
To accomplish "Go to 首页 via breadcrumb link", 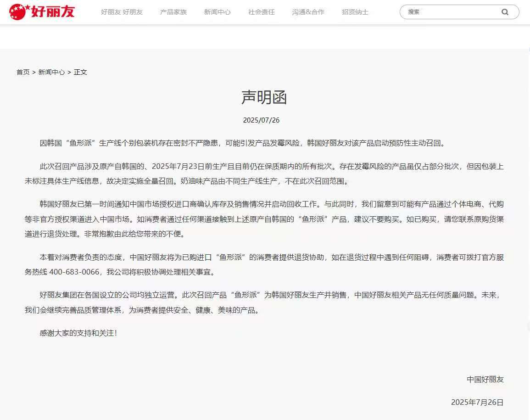I will (x=23, y=72).
